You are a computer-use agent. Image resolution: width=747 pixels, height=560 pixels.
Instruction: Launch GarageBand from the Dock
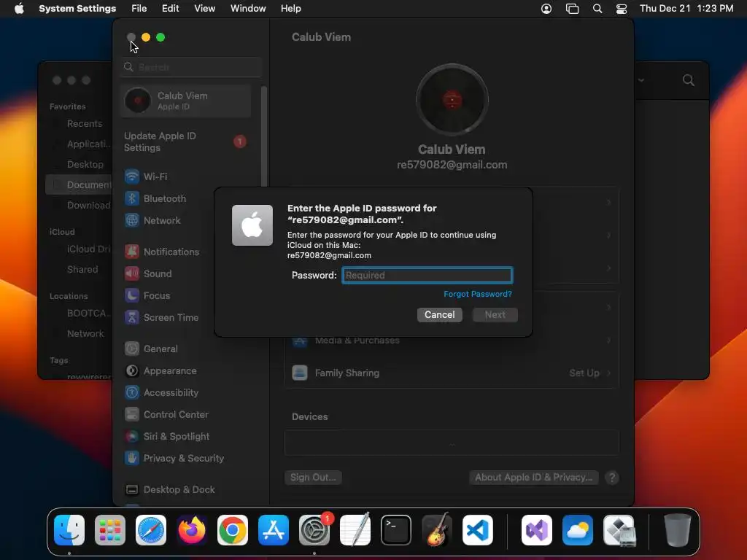pos(437,530)
